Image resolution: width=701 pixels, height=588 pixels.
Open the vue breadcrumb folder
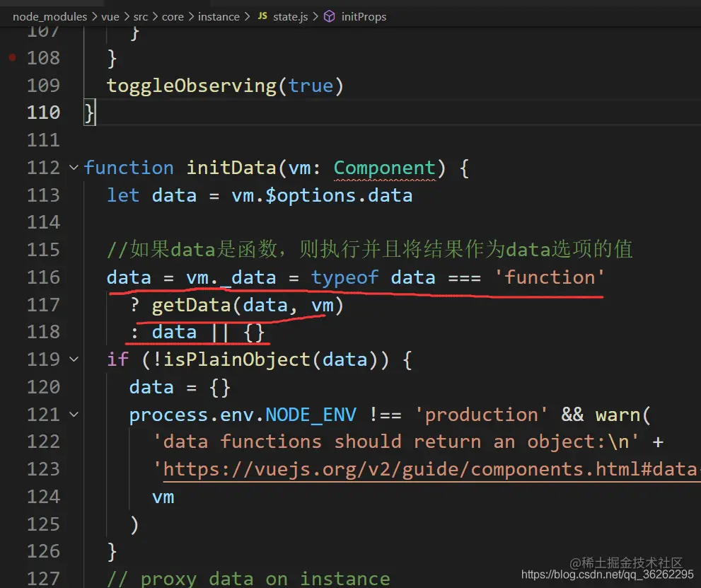click(110, 17)
